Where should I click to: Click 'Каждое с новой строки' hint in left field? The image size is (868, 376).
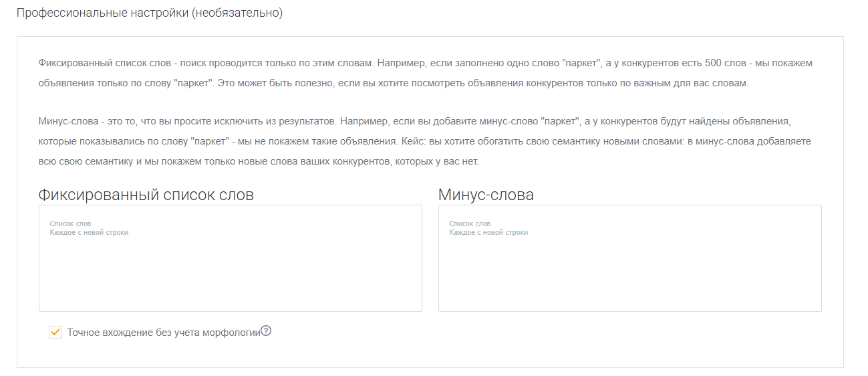point(89,232)
